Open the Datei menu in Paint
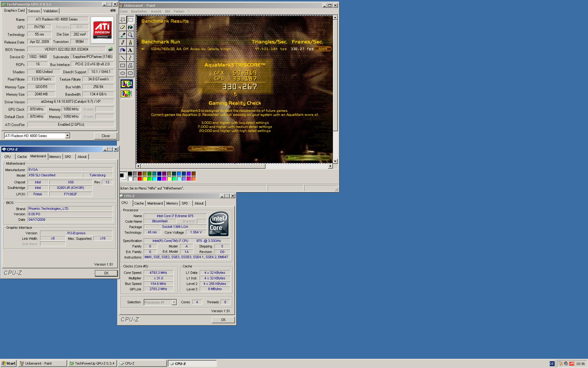Viewport: 588px width, 368px height. point(124,11)
